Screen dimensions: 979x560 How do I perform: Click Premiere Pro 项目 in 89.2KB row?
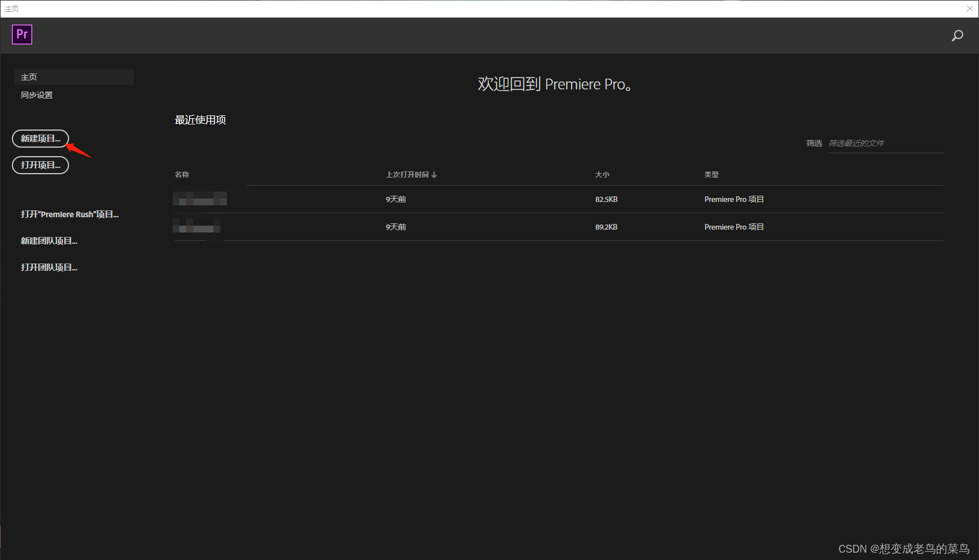tap(734, 227)
